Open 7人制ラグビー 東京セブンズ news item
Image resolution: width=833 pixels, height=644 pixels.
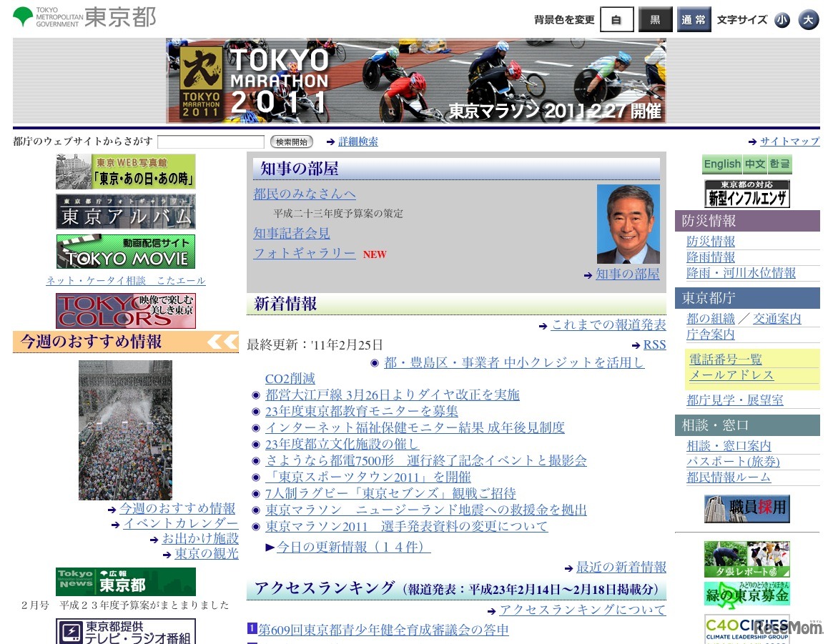391,493
